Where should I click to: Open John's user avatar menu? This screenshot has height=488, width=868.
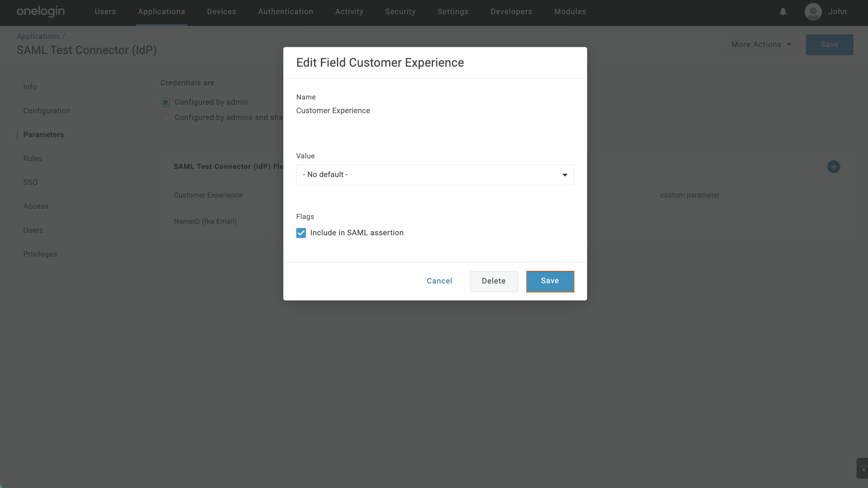click(x=813, y=12)
